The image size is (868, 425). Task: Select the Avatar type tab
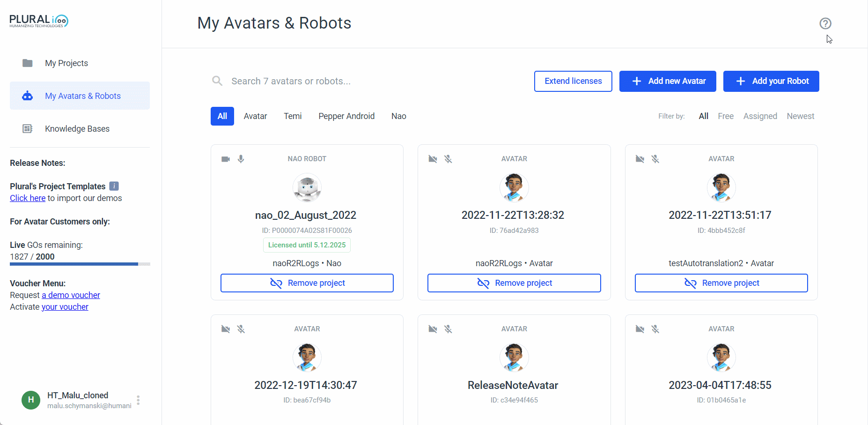pyautogui.click(x=255, y=116)
